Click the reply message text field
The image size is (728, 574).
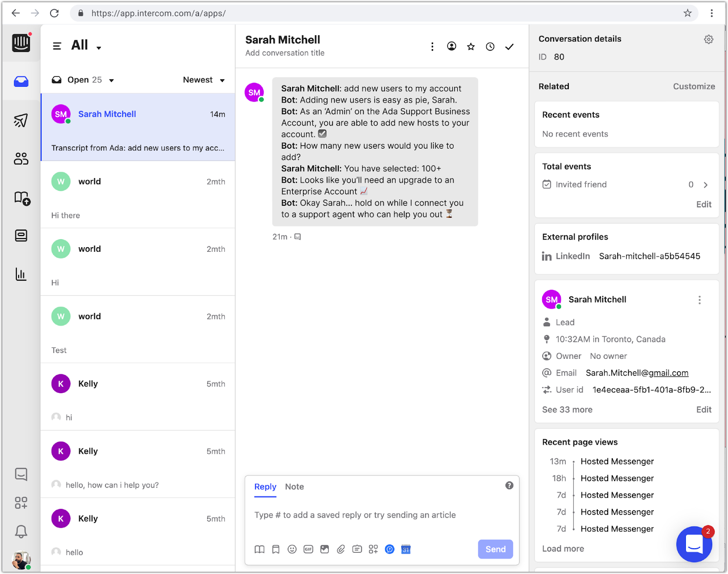pos(381,515)
